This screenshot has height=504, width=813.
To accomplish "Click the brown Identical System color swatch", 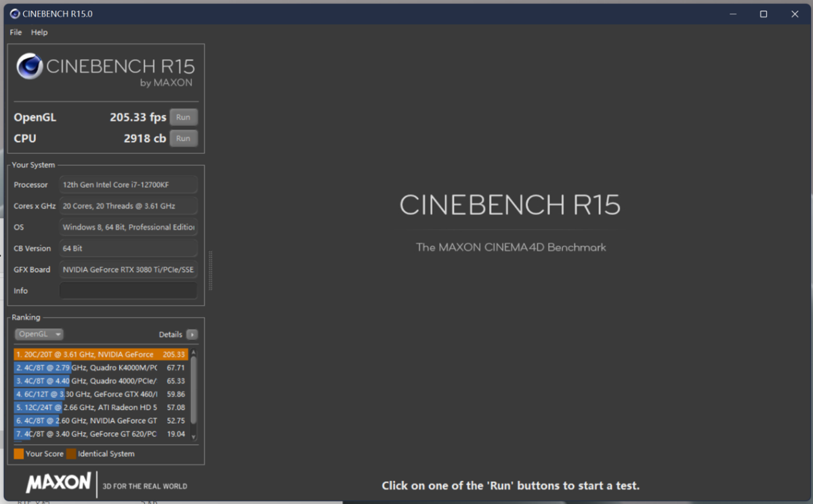I will click(71, 454).
